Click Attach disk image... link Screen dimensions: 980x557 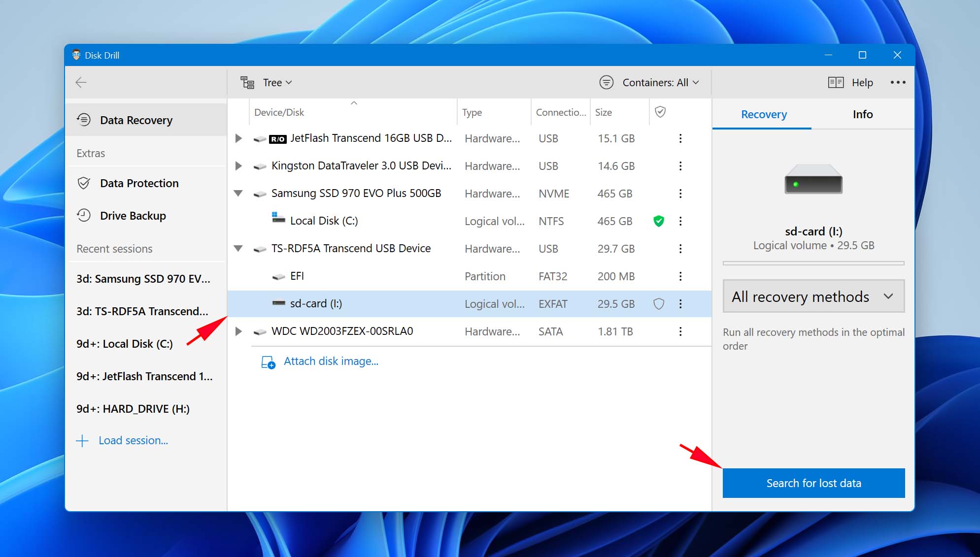(x=331, y=361)
